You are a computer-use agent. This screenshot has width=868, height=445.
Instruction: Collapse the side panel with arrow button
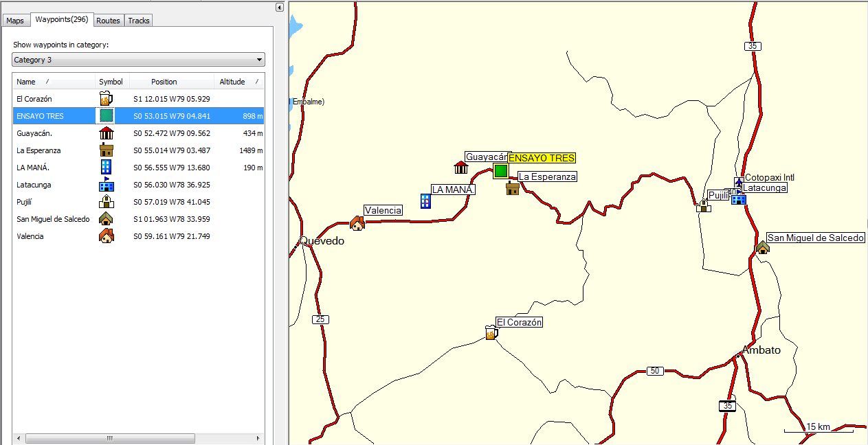click(280, 7)
